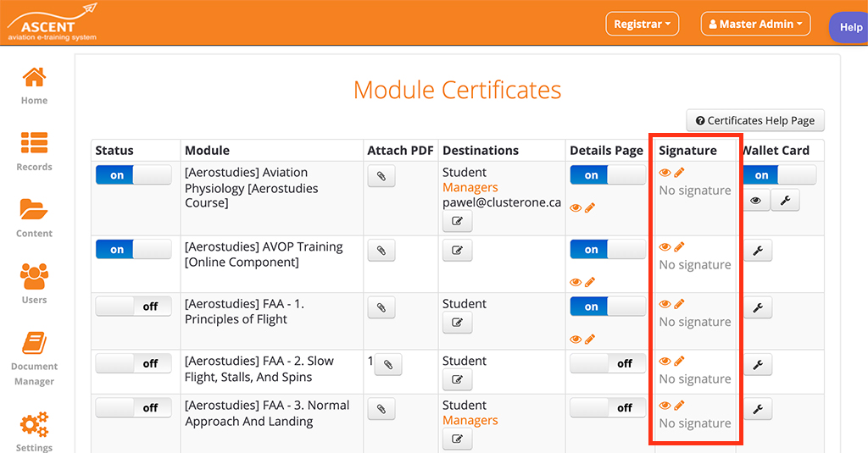The image size is (868, 453).
Task: Preview signature eye for FAA 2 row
Action: tap(665, 362)
